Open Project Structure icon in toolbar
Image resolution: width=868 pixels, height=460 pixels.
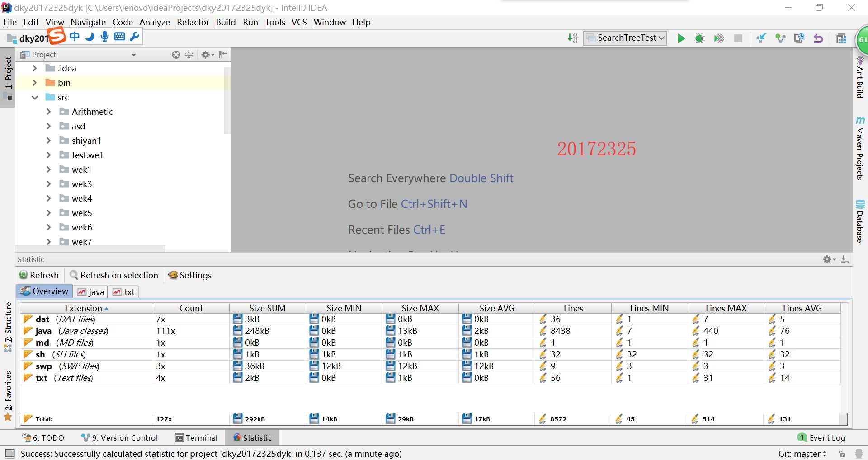coord(841,38)
